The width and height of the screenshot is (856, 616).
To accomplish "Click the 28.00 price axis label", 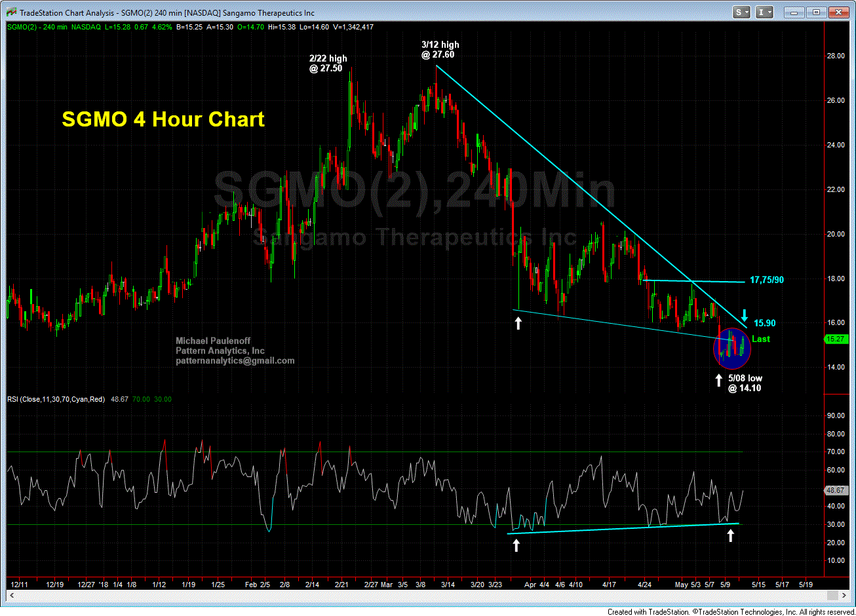I will point(835,56).
